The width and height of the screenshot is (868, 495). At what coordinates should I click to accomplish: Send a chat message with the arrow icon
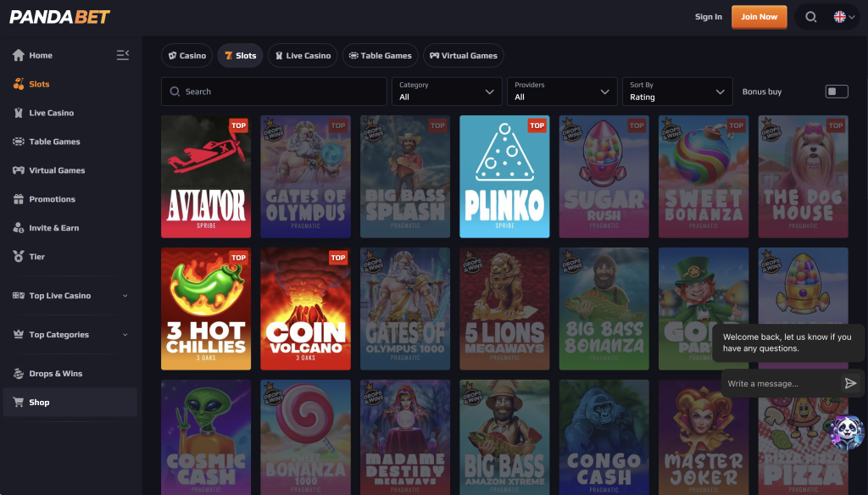851,383
